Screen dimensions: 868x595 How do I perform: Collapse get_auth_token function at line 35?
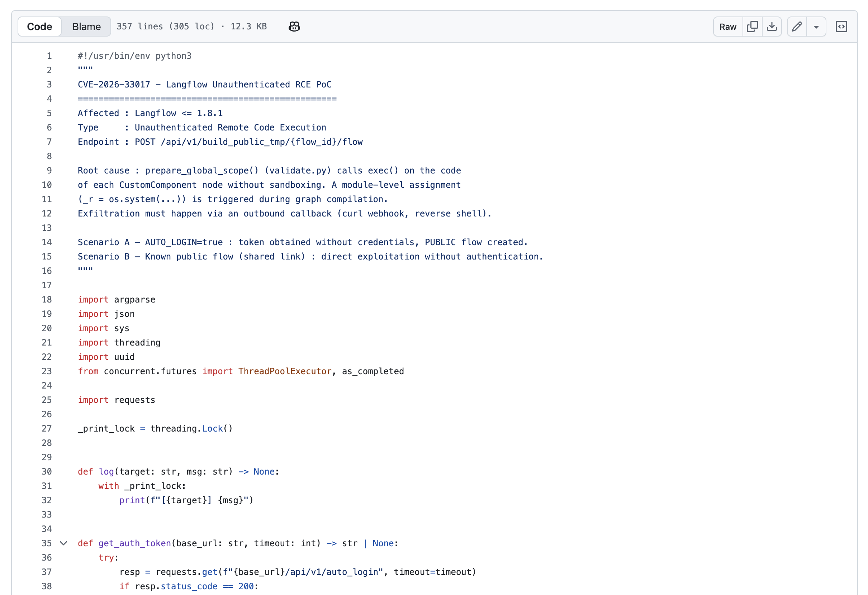[x=63, y=543]
